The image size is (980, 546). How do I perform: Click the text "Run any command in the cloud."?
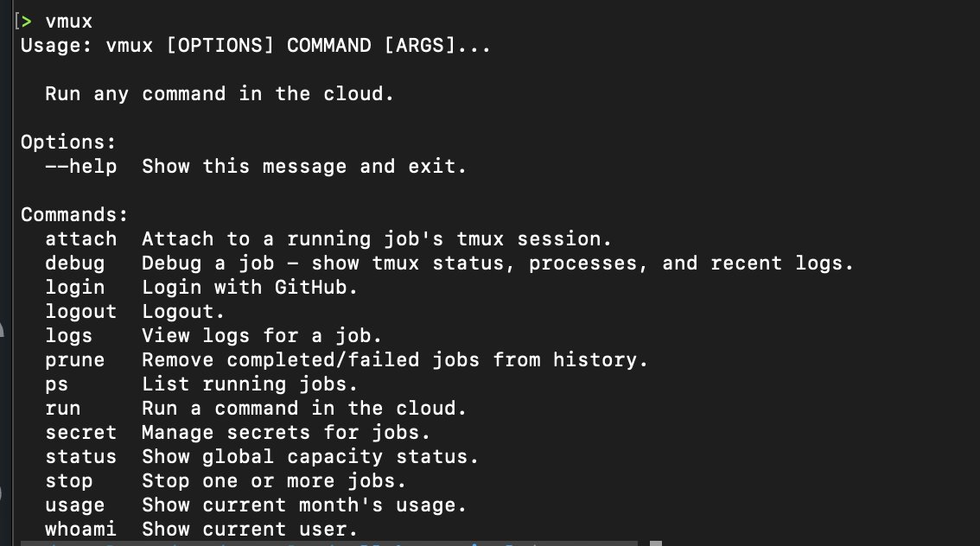click(x=220, y=93)
